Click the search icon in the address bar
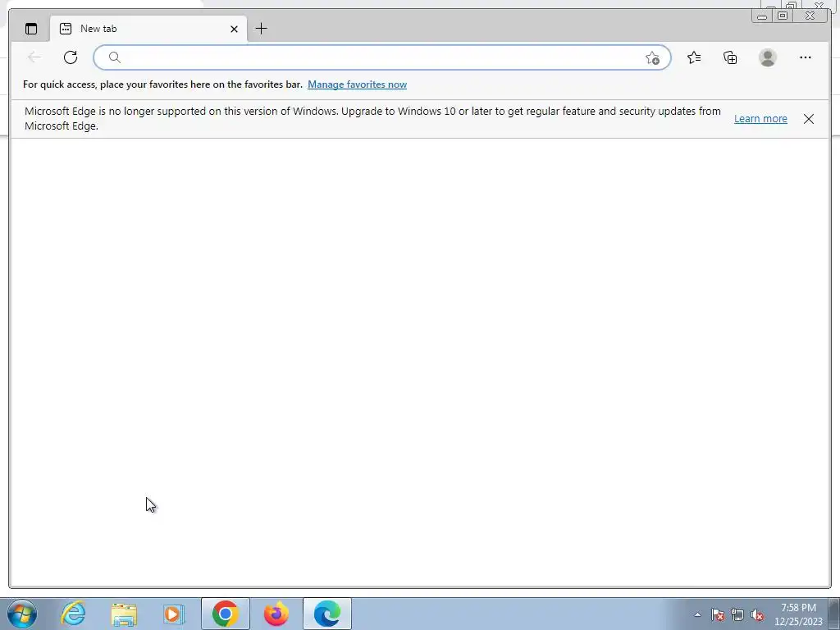840x630 pixels. (115, 57)
